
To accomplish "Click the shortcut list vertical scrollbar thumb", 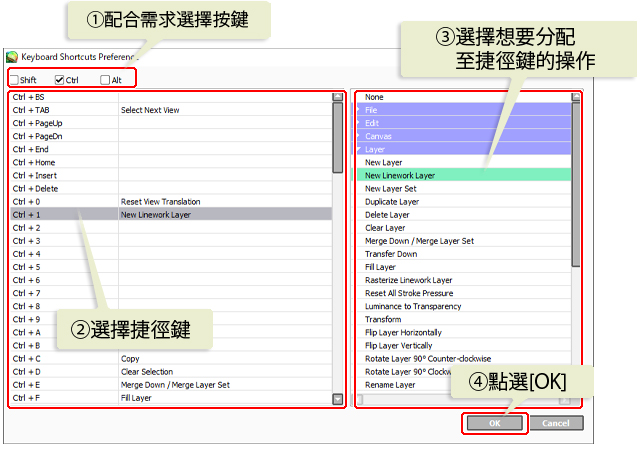I will tap(338, 125).
